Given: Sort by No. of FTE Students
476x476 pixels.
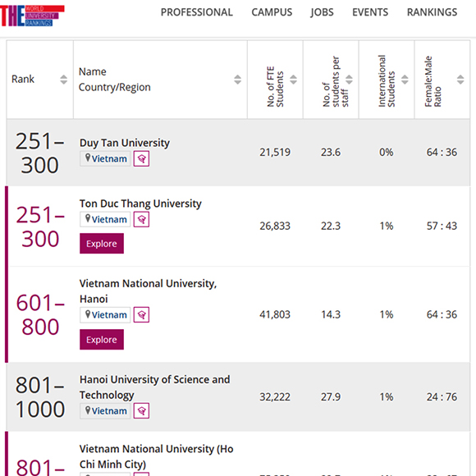Looking at the screenshot, I should [293, 80].
